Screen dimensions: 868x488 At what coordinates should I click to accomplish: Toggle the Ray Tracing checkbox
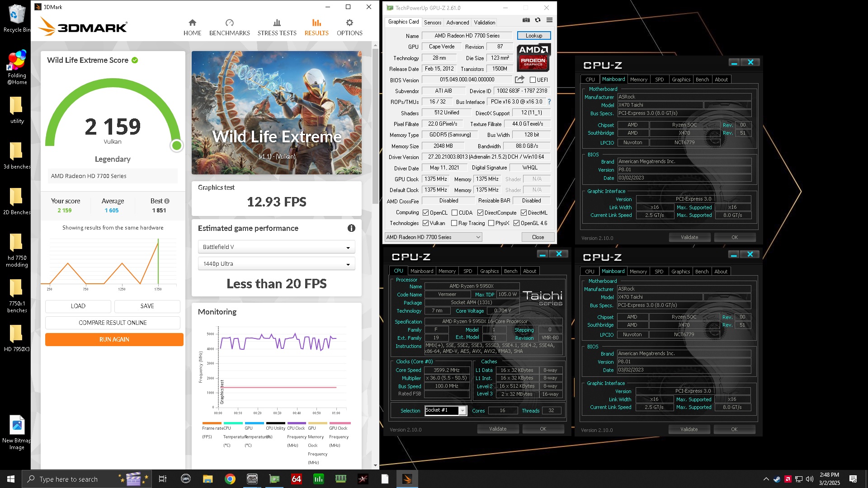pyautogui.click(x=454, y=223)
